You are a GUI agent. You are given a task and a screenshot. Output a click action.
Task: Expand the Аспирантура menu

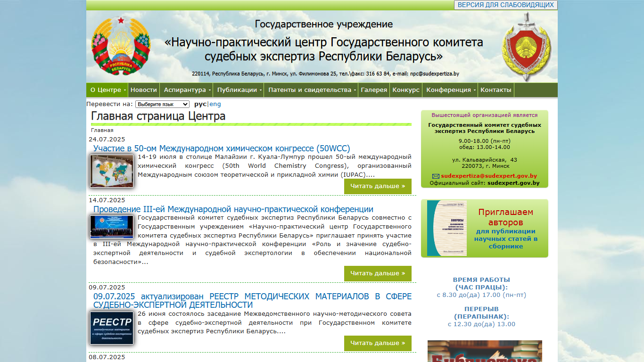tap(186, 90)
